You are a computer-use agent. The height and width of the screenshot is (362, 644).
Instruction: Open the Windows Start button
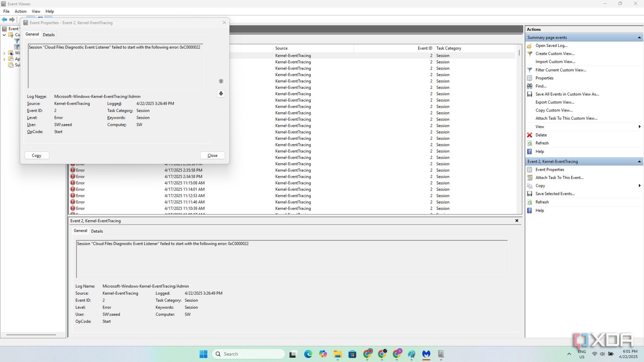pos(203,354)
